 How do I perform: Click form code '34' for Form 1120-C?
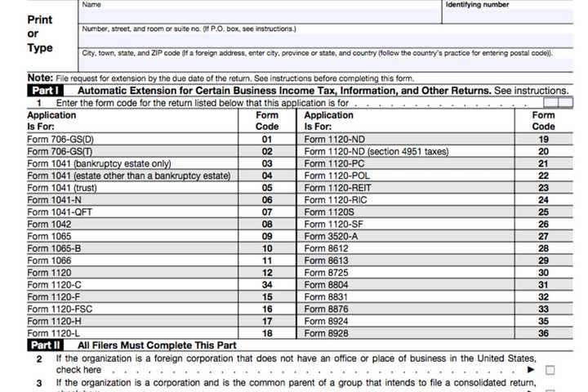[267, 285]
